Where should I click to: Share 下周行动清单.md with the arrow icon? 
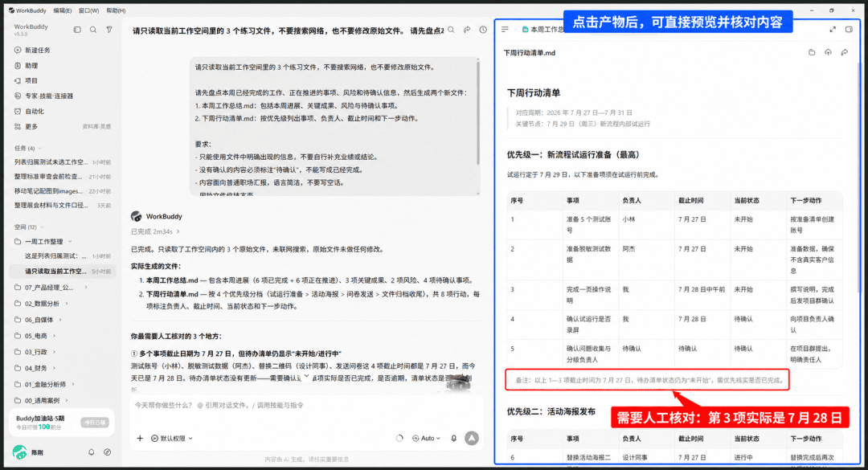tap(844, 52)
